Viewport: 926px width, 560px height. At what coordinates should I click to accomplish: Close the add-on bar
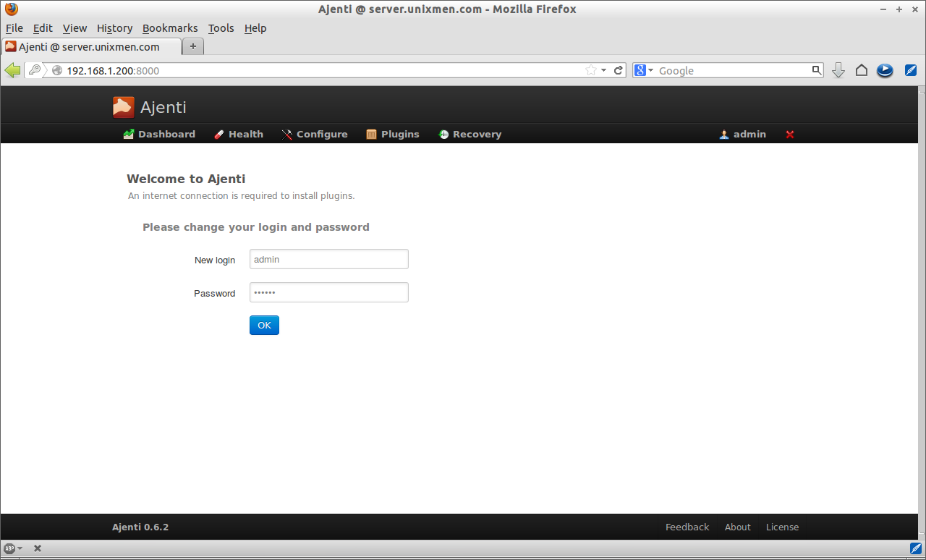[x=38, y=548]
